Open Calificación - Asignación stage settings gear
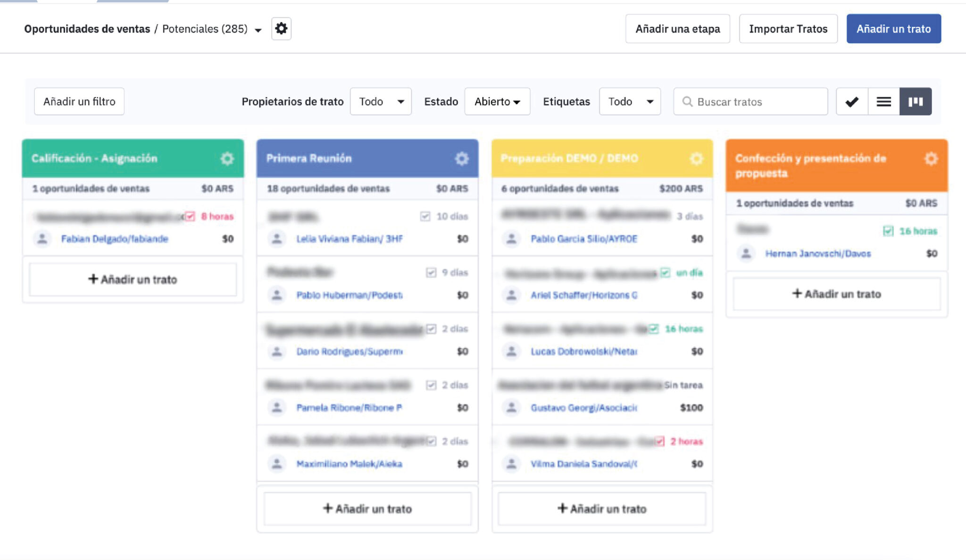This screenshot has height=560, width=966. click(x=227, y=158)
